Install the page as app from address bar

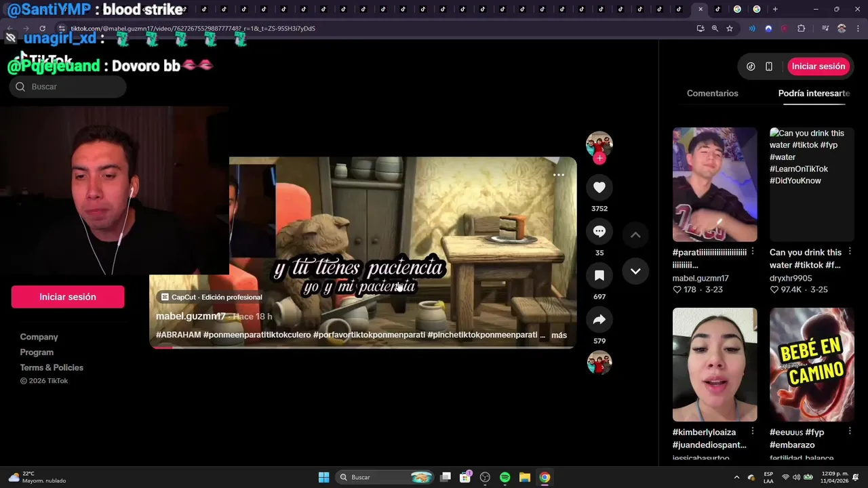[x=701, y=28]
